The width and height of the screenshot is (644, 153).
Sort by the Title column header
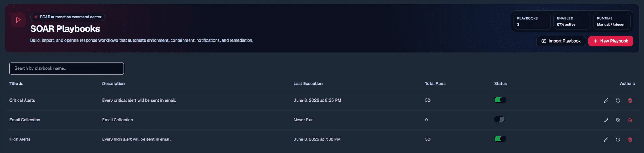[x=16, y=83]
